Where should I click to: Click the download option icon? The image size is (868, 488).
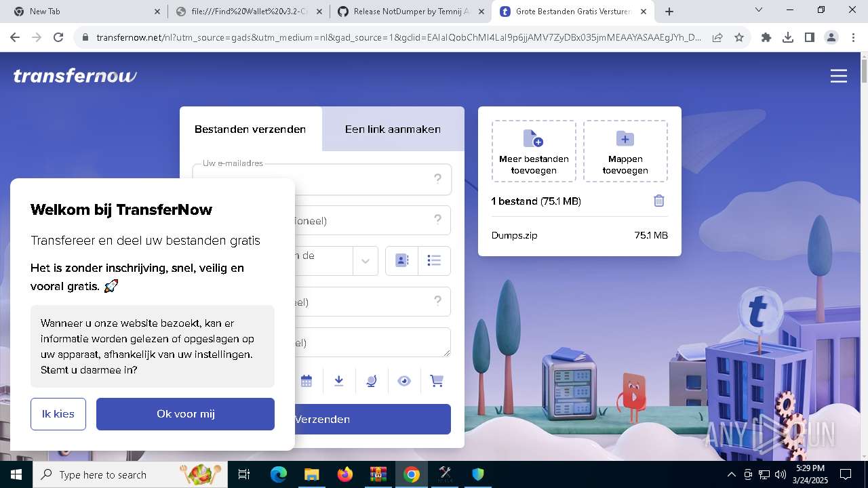click(339, 381)
